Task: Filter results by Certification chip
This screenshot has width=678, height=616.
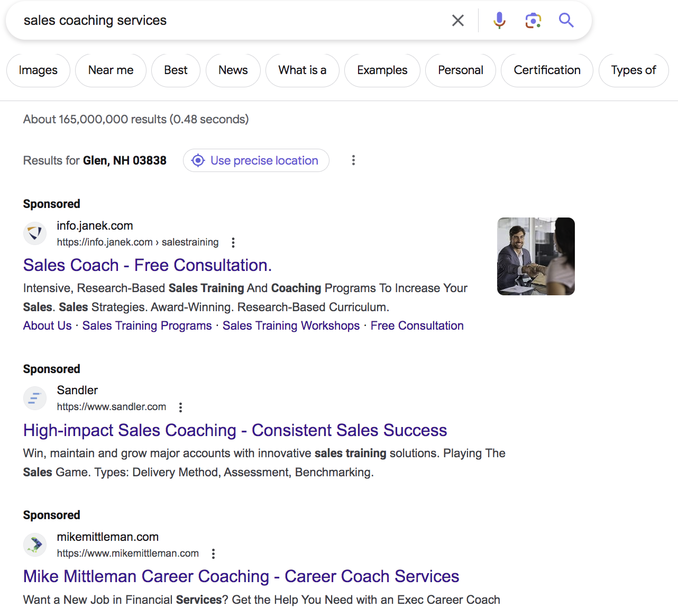Action: pyautogui.click(x=547, y=70)
